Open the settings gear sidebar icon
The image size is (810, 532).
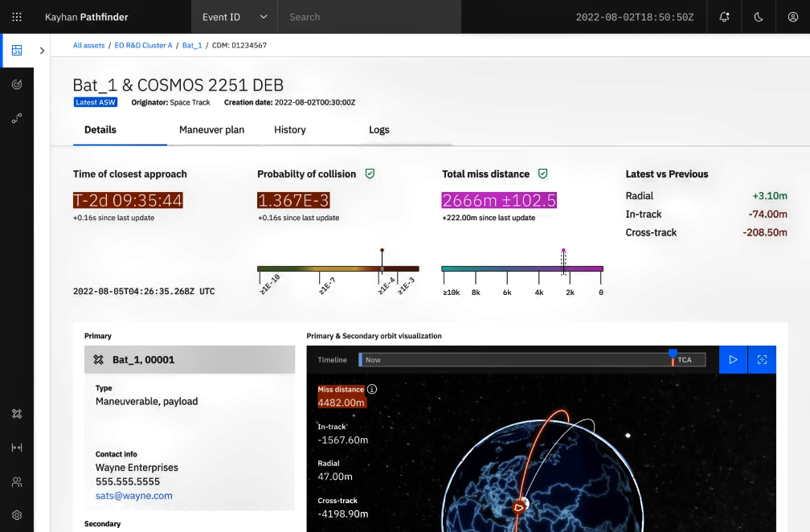pyautogui.click(x=17, y=515)
